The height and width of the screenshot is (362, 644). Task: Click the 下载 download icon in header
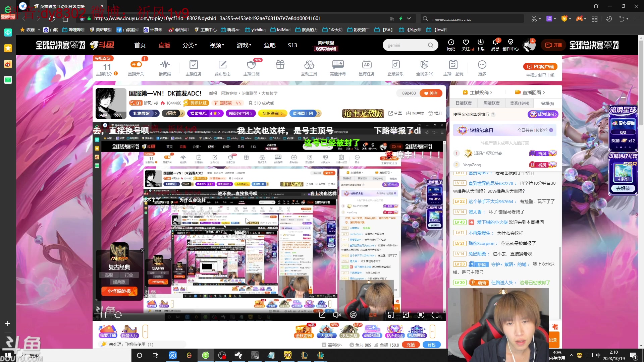481,45
